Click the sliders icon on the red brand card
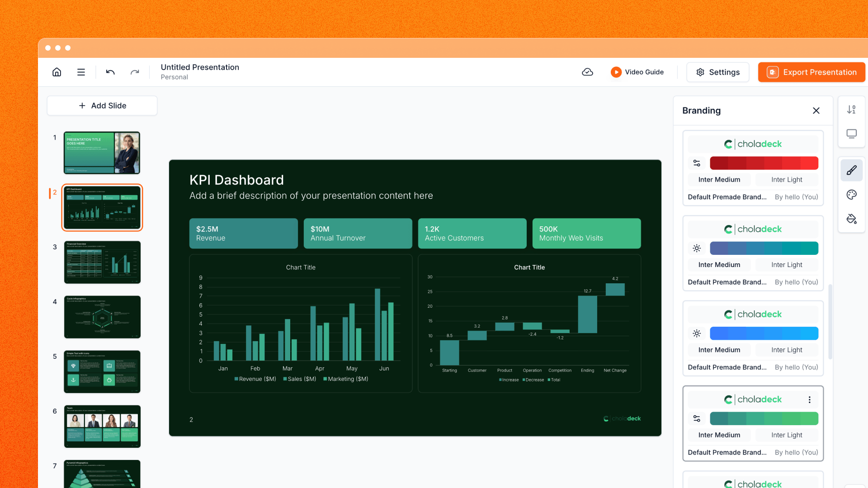868x488 pixels. pos(697,163)
